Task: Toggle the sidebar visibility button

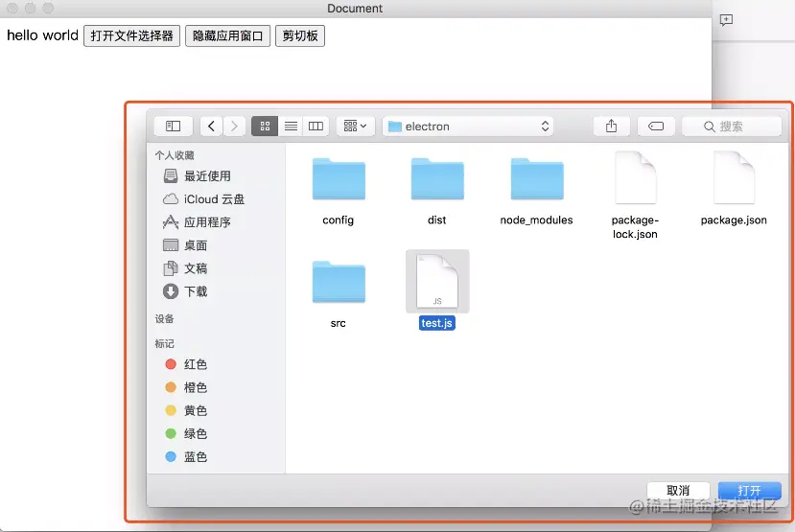Action: 174,127
